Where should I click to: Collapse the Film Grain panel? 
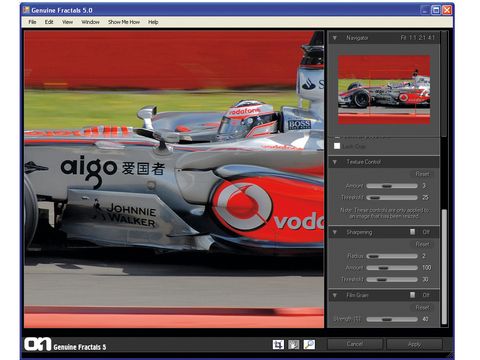(x=335, y=295)
